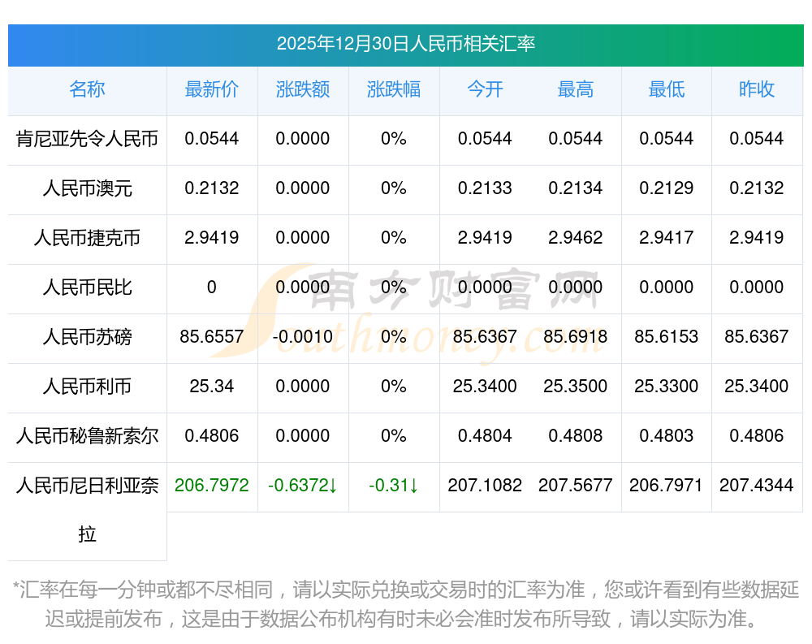Open the 肯尼亚先令人民币 row name
Viewport: 812px width, 644px height.
pyautogui.click(x=87, y=139)
